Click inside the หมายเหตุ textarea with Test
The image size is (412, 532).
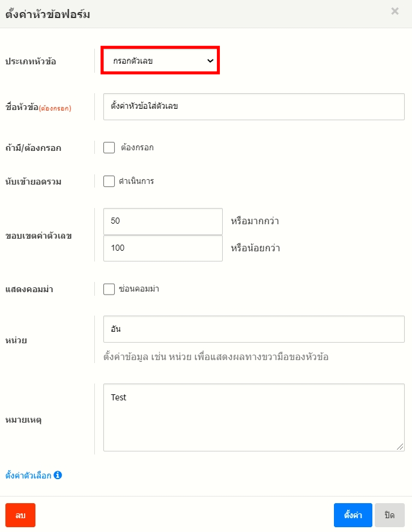[x=253, y=417]
